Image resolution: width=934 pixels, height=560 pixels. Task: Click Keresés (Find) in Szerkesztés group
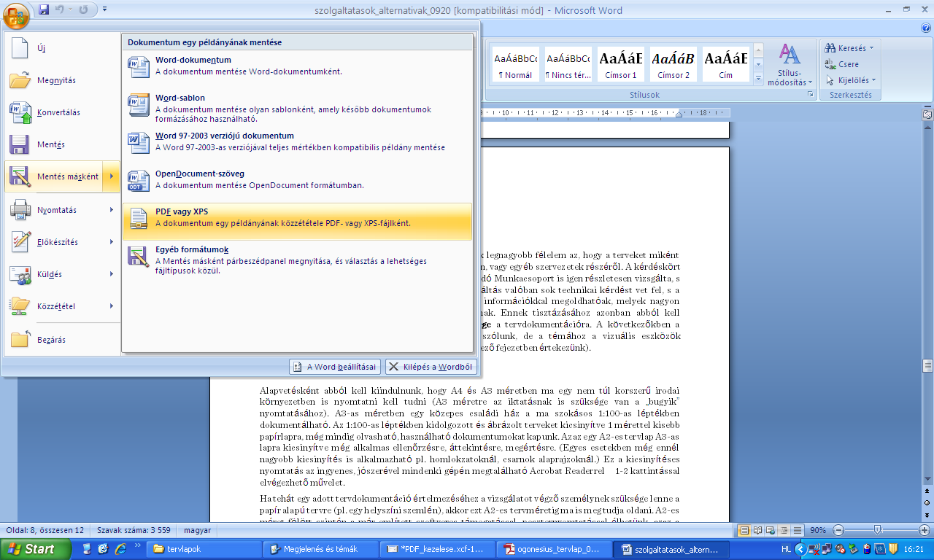tap(850, 48)
